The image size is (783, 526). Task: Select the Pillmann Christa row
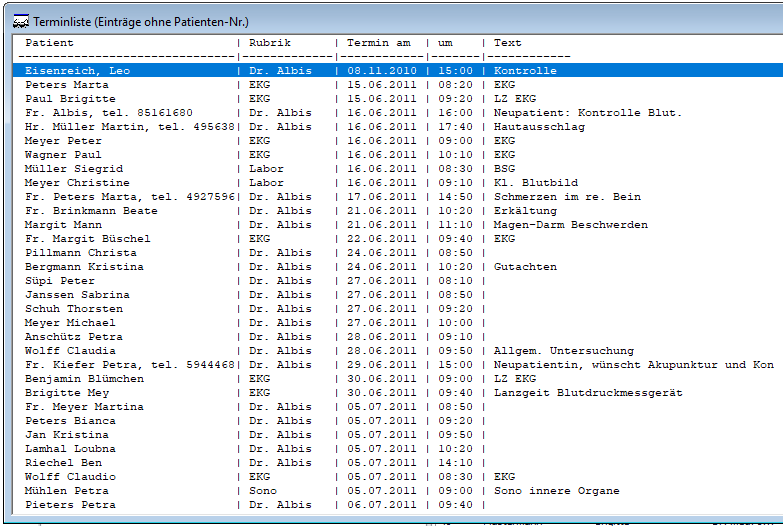[397, 252]
